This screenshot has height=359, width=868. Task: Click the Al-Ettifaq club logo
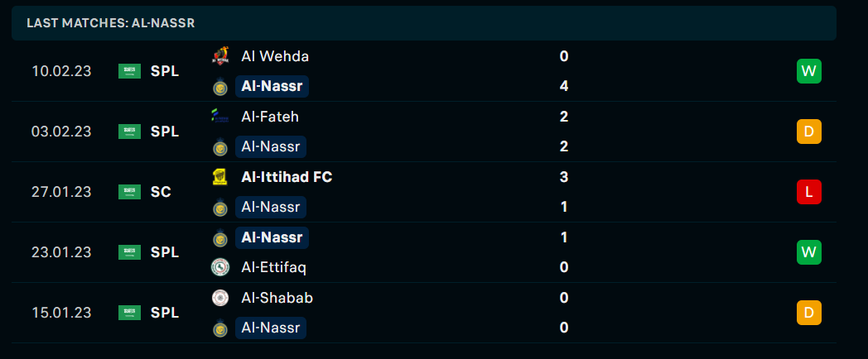pos(220,267)
